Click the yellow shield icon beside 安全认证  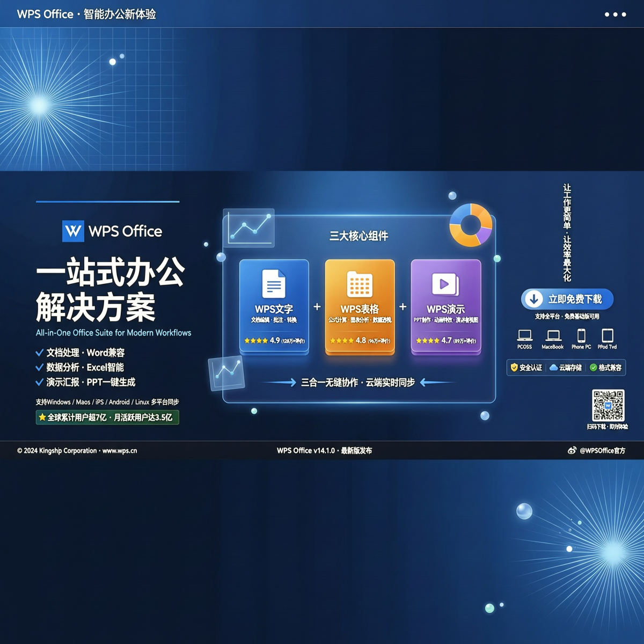coord(514,368)
